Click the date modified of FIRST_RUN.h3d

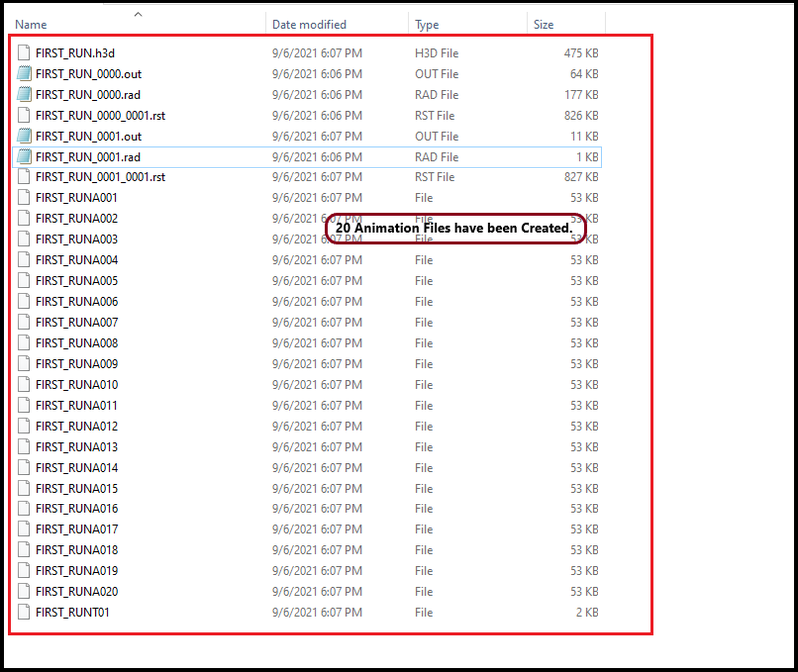point(317,53)
